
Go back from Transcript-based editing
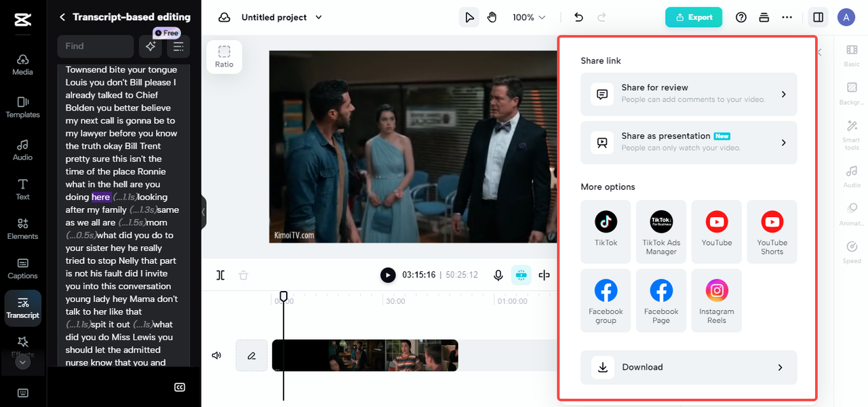(62, 17)
